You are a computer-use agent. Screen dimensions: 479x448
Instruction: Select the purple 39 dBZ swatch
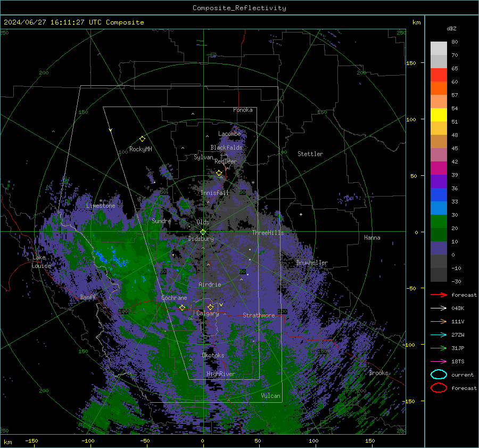click(439, 181)
